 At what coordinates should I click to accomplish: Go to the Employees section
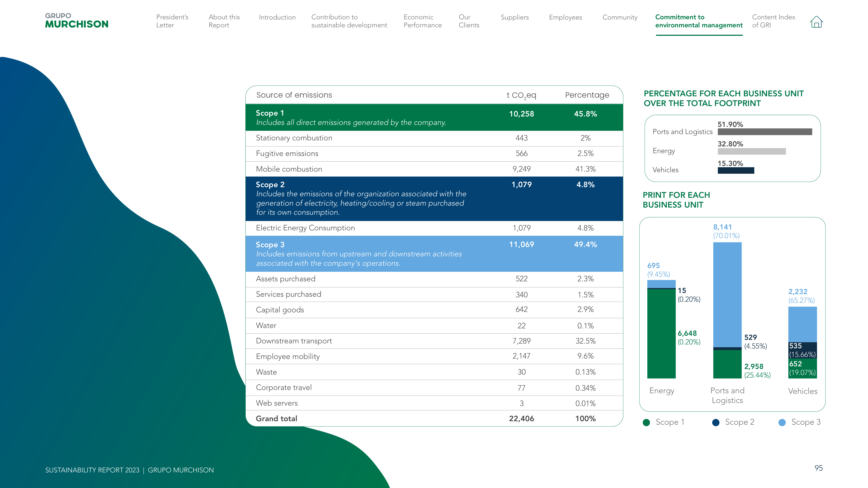tap(566, 17)
